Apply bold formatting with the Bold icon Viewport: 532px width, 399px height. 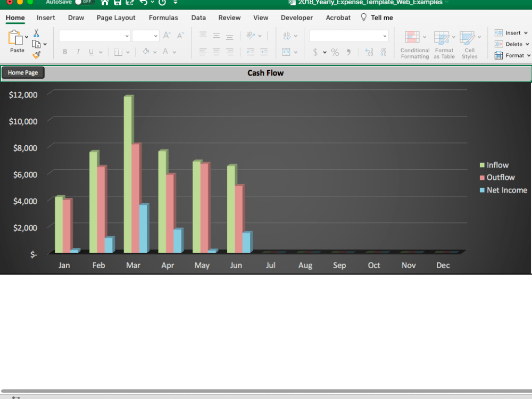(64, 52)
